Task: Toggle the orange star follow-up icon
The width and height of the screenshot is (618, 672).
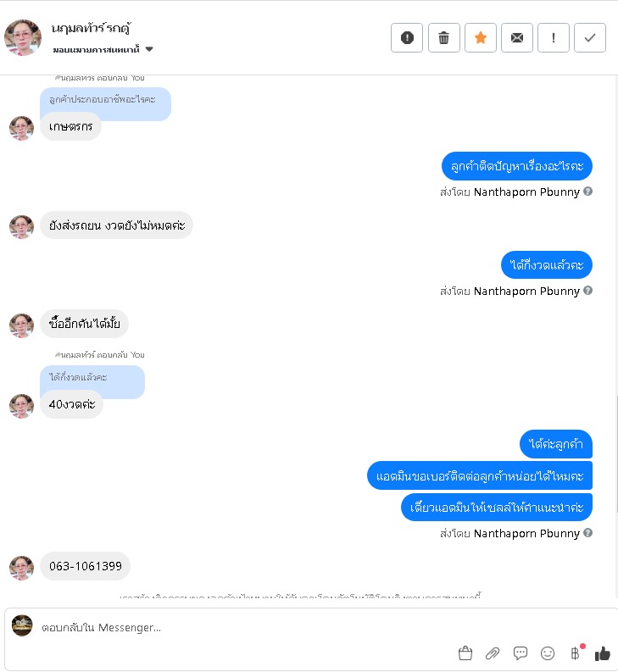Action: [x=481, y=38]
